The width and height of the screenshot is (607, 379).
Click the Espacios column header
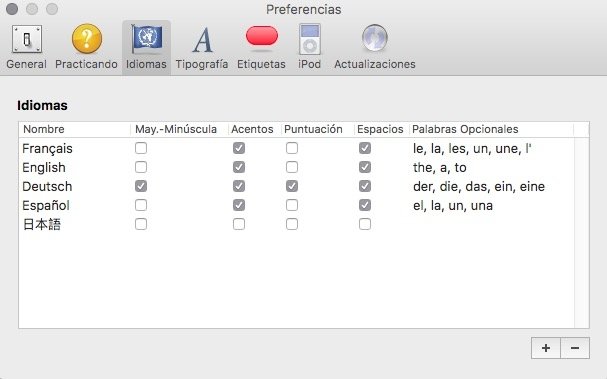click(381, 129)
